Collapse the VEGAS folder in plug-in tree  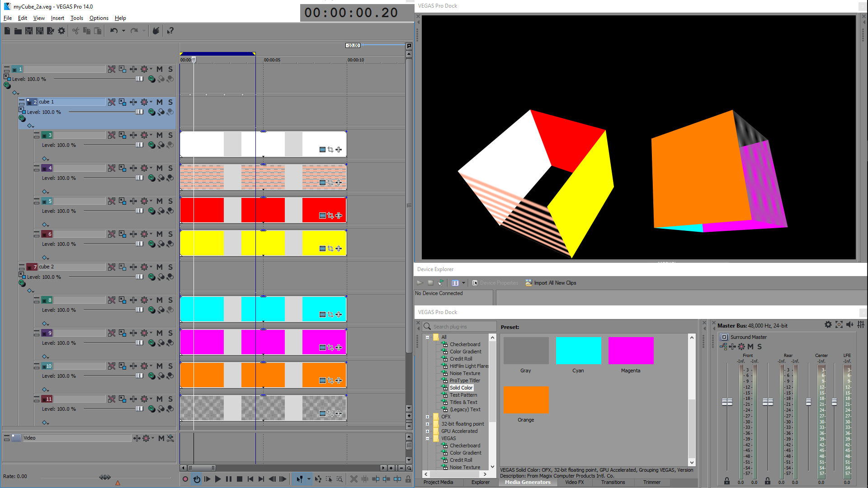427,438
